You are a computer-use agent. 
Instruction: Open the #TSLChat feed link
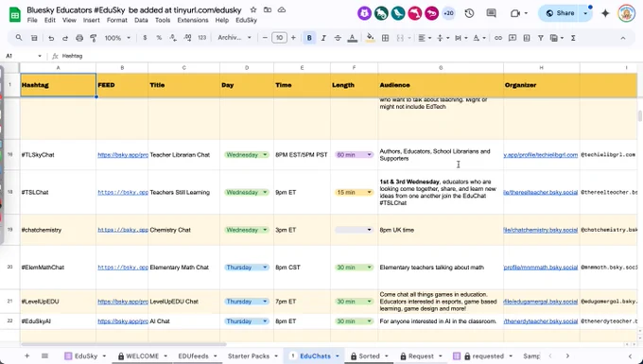click(123, 192)
